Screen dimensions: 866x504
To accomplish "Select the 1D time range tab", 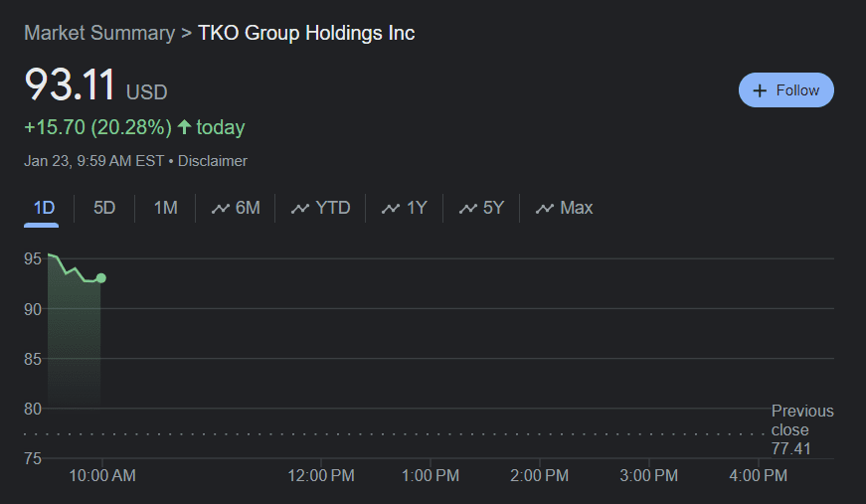I will [x=44, y=208].
